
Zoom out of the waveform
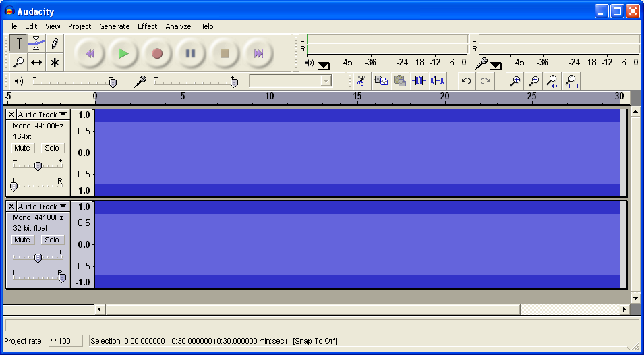point(533,81)
